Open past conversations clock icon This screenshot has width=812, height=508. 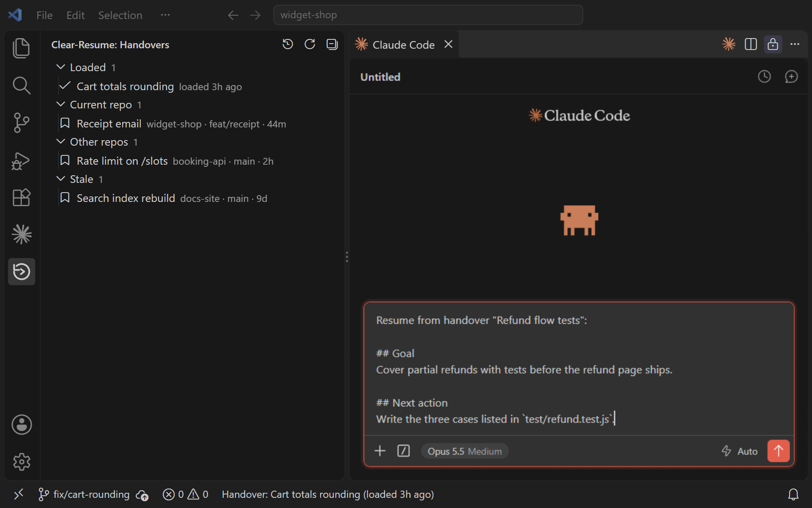764,77
